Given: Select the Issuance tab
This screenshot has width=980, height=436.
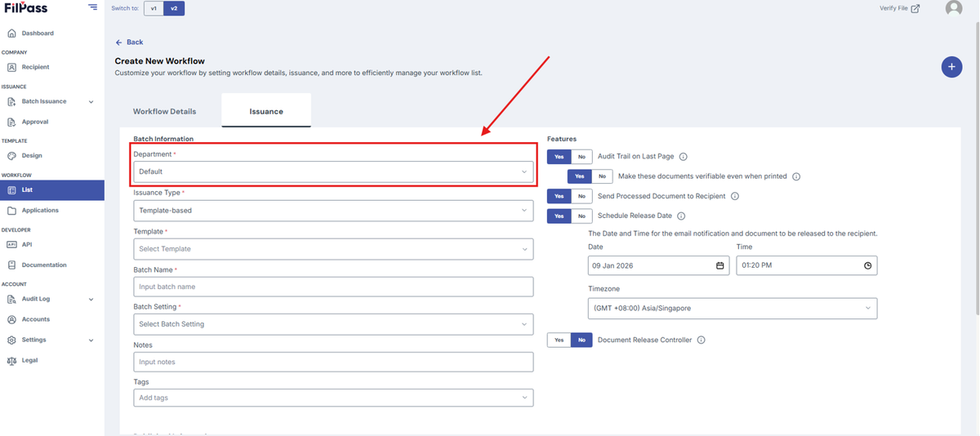Looking at the screenshot, I should [266, 111].
